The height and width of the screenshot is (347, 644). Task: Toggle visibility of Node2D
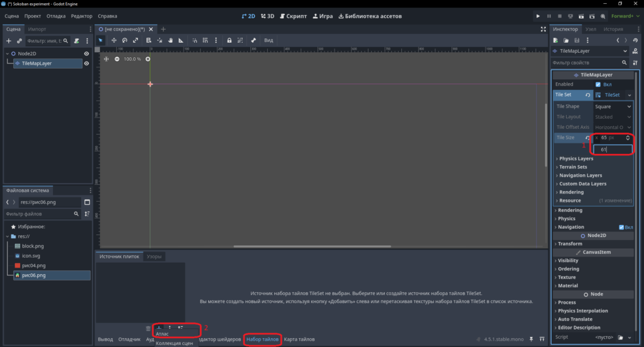tap(86, 53)
